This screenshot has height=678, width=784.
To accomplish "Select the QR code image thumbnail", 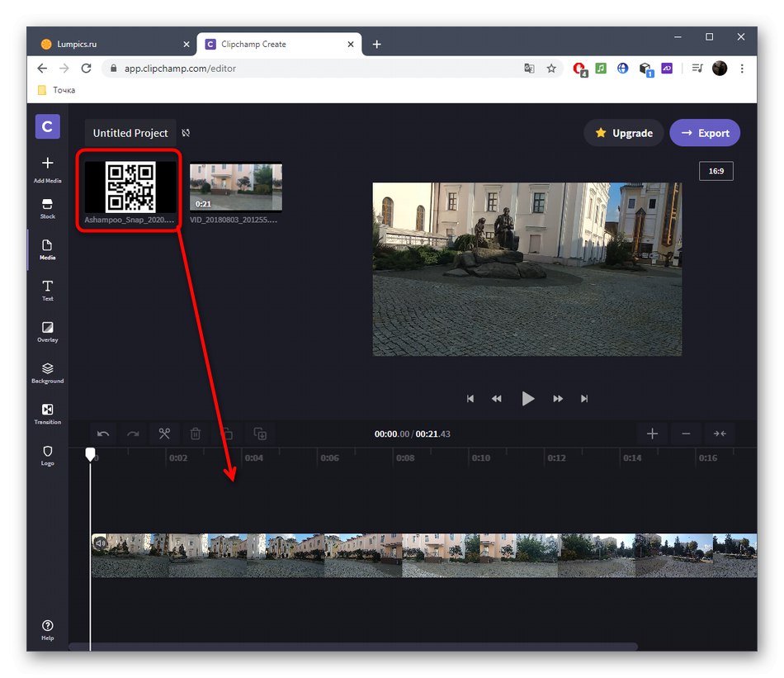I will [x=130, y=187].
